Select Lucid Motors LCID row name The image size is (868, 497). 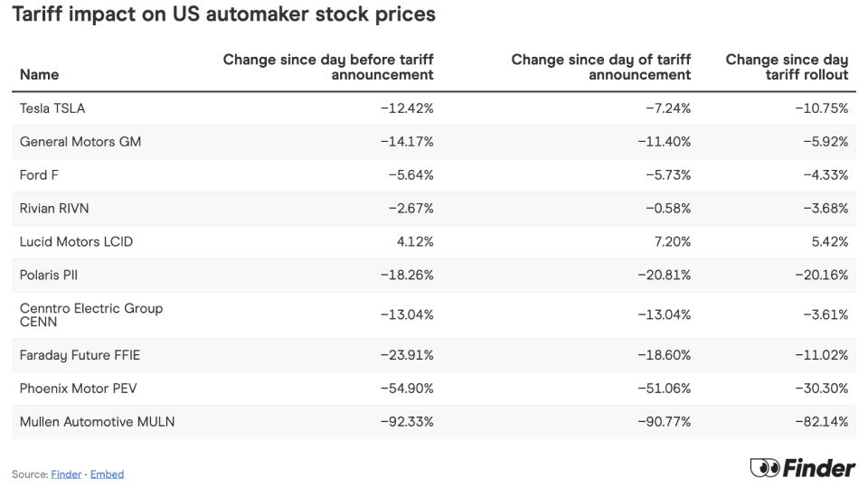pos(76,242)
